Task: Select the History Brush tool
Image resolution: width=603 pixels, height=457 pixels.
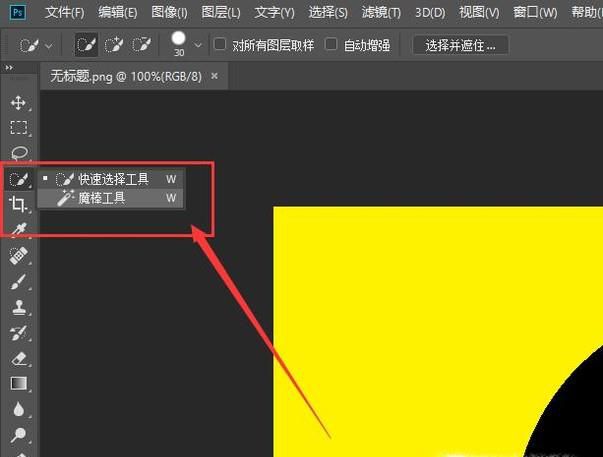Action: click(x=18, y=333)
